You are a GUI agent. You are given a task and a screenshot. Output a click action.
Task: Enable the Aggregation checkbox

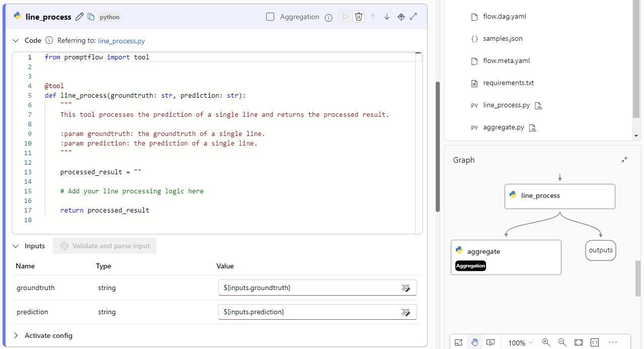tap(270, 17)
